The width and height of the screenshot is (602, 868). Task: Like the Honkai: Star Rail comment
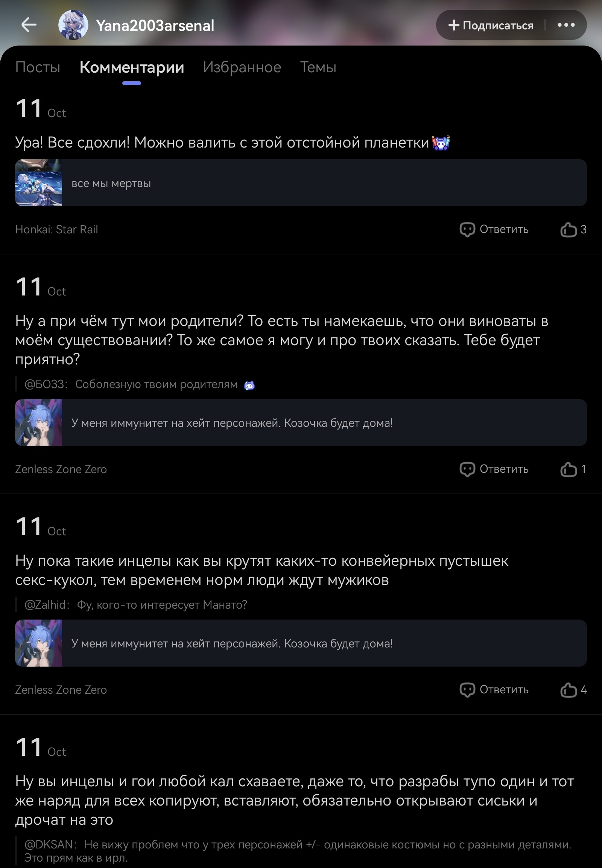coord(573,230)
